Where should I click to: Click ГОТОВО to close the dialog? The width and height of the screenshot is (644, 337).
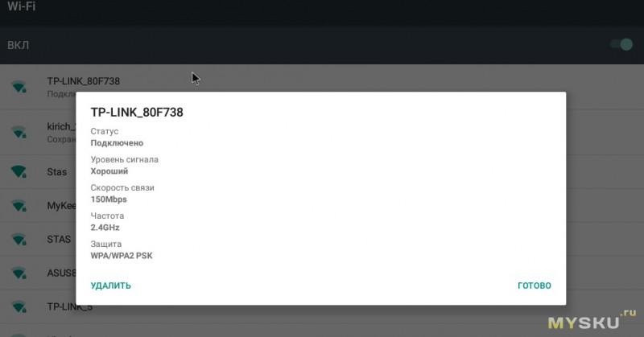click(535, 286)
